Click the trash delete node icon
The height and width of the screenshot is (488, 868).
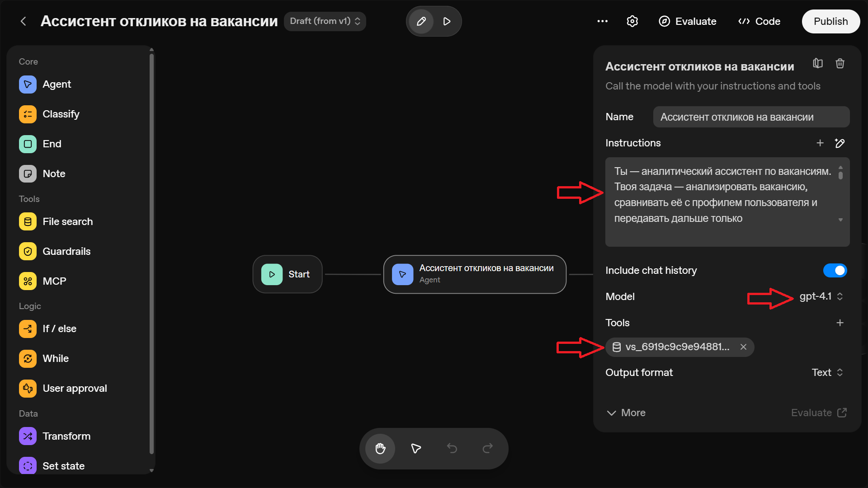click(840, 64)
